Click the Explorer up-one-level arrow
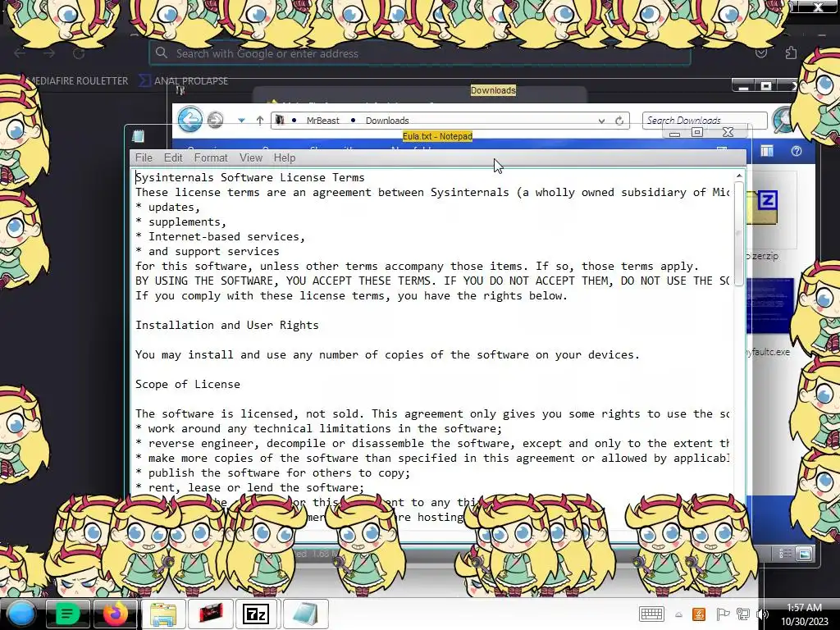This screenshot has height=630, width=840. 260,121
